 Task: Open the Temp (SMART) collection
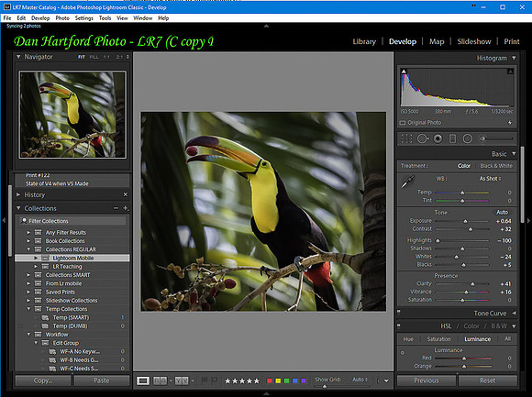[71, 317]
